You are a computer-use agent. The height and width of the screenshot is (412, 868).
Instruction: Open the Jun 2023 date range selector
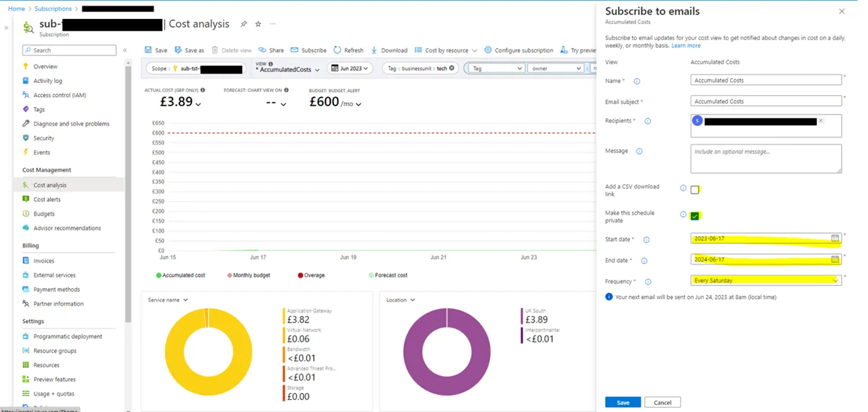click(351, 68)
